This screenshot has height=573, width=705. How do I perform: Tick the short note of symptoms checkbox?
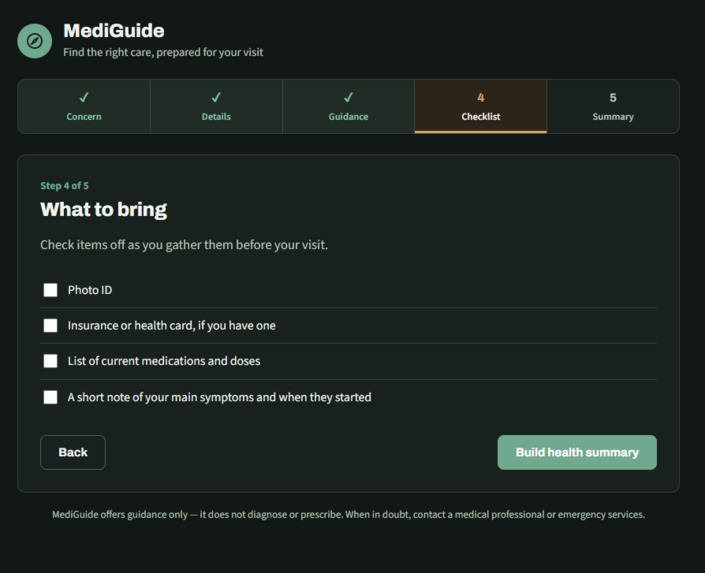pyautogui.click(x=50, y=397)
